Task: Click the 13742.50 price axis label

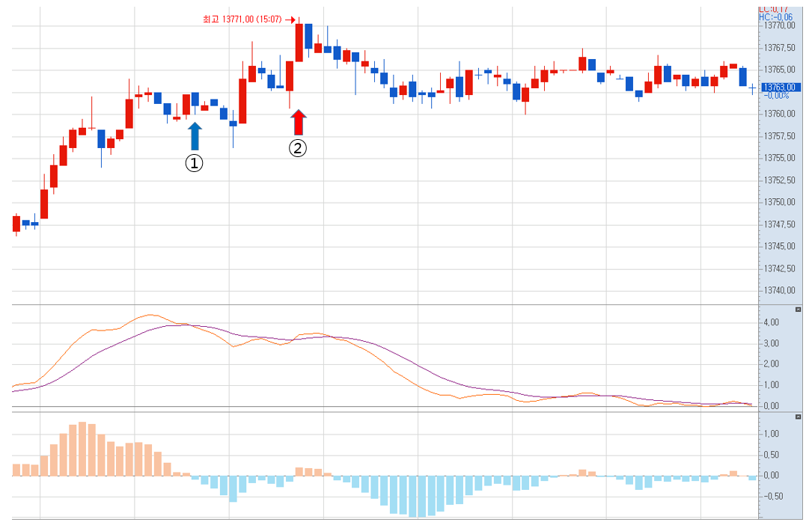Action: click(779, 268)
